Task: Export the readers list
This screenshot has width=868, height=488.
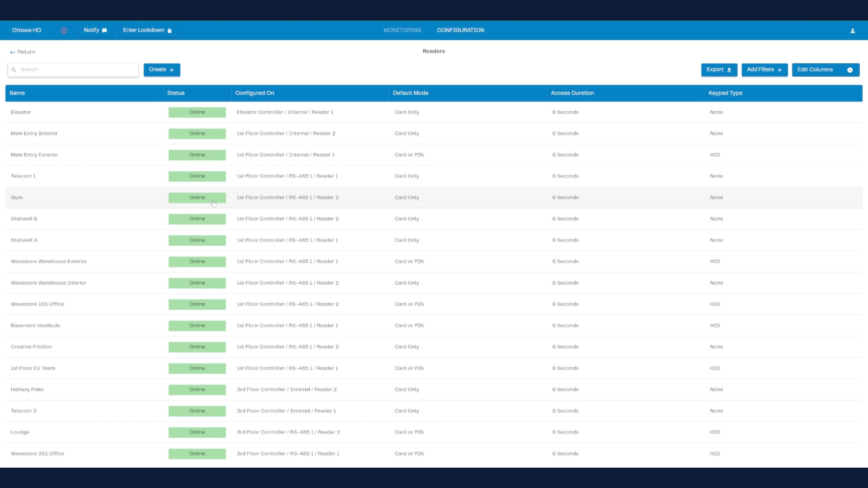Action: click(719, 70)
